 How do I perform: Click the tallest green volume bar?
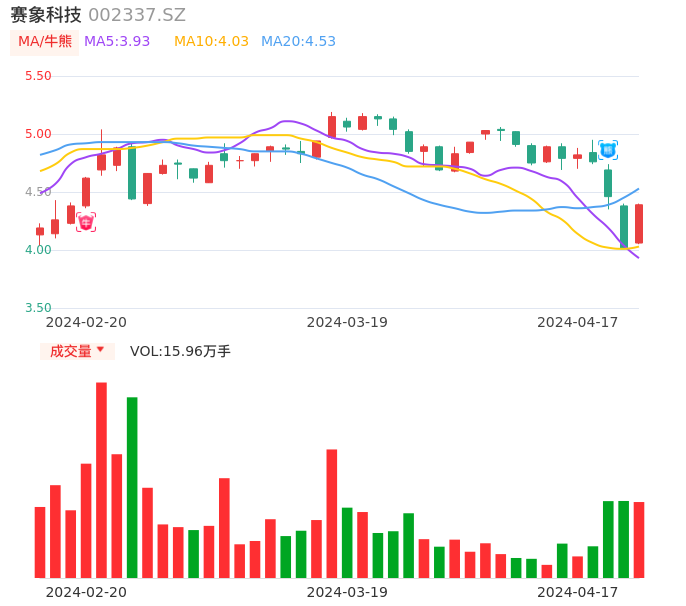132,487
